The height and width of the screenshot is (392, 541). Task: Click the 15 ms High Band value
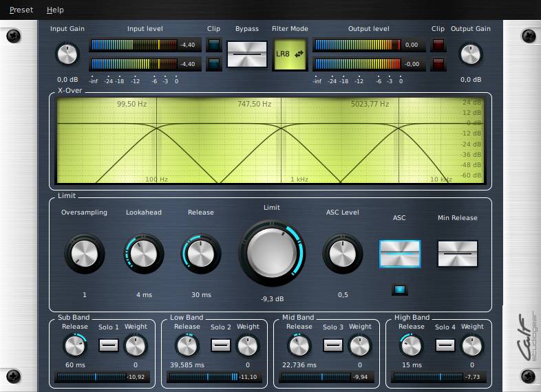[x=412, y=364]
